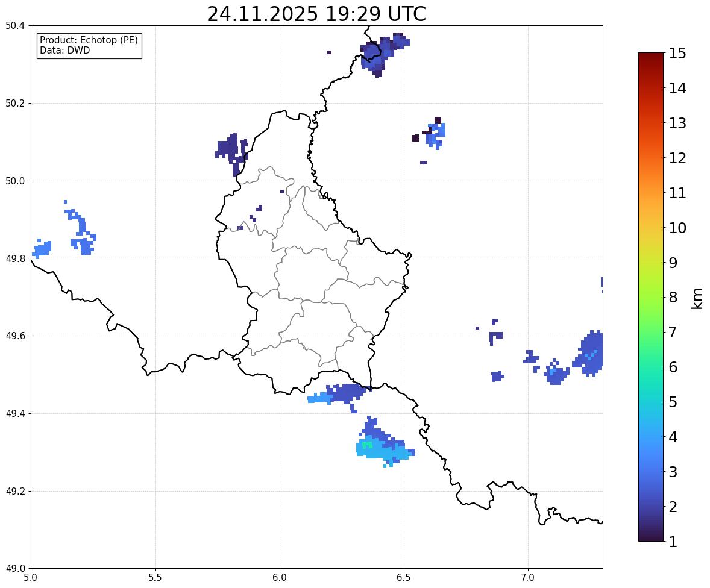Click the "Data: DWD" label

64,50
